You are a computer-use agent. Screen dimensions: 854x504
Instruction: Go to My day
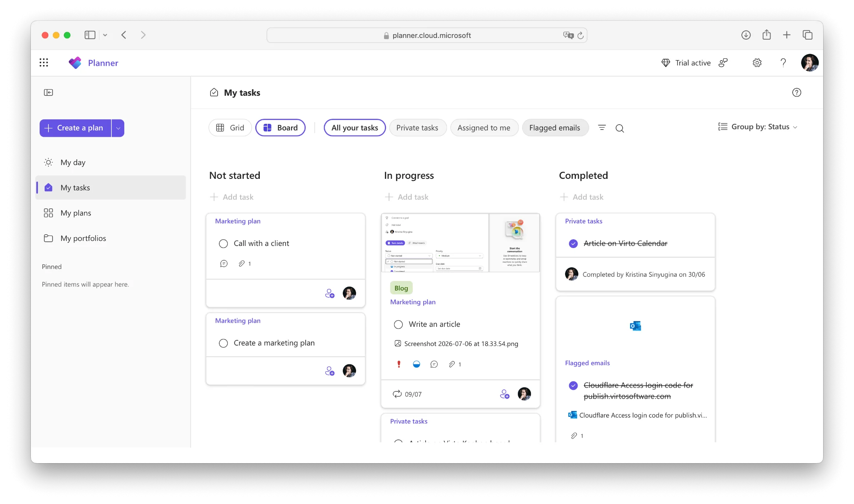111,162
